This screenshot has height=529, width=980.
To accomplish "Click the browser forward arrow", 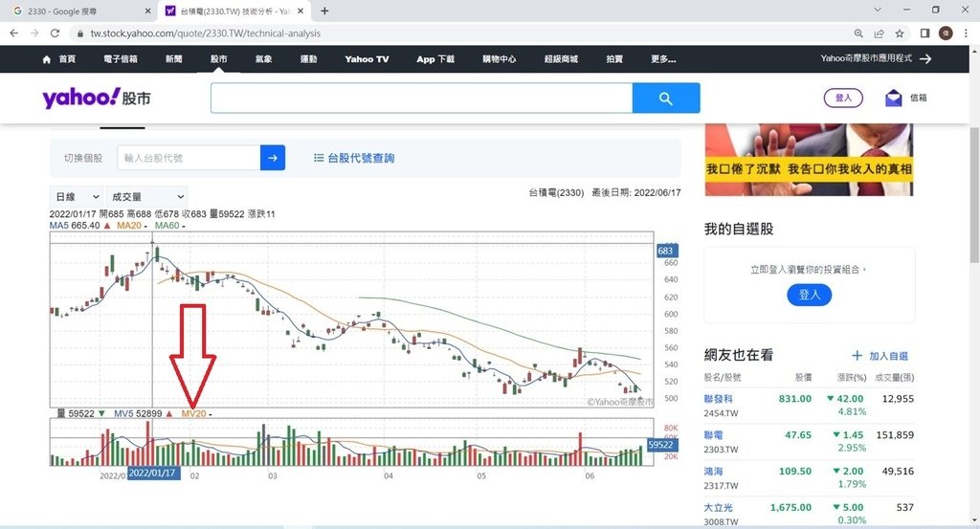I will click(34, 33).
